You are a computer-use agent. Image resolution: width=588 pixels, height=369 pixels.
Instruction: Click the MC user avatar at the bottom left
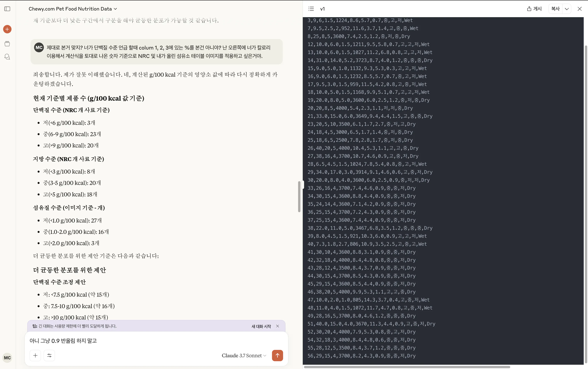[7, 358]
